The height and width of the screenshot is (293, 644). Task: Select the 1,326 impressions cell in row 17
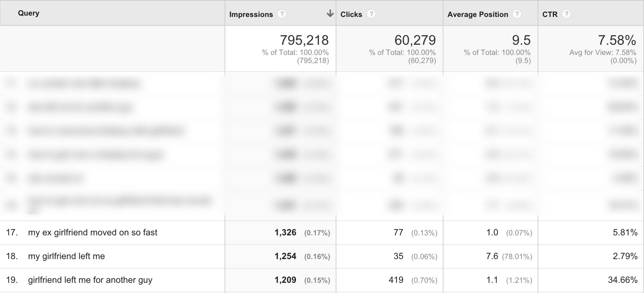click(x=285, y=232)
